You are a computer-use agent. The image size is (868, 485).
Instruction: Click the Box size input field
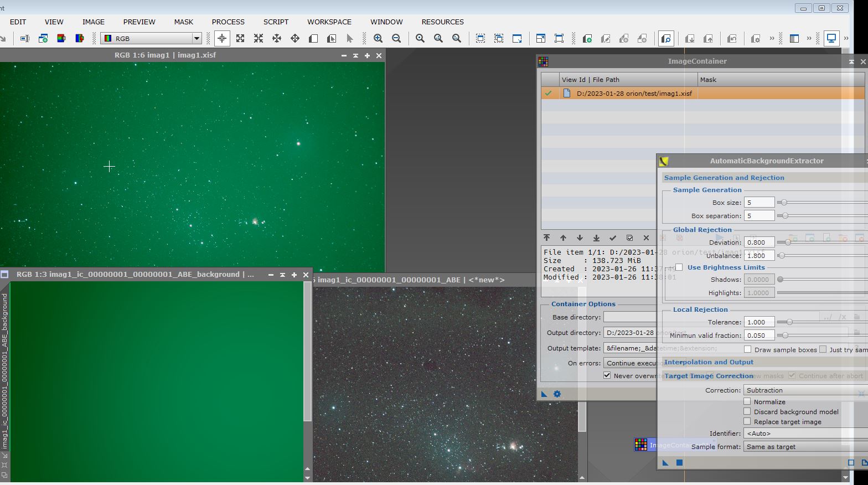pos(758,203)
